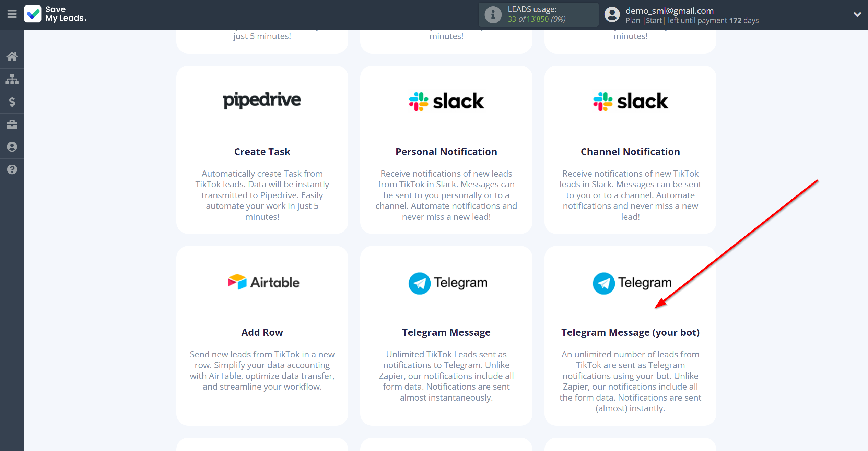Expand the account dropdown chevron
Screen dimensions: 868x451
857,14
